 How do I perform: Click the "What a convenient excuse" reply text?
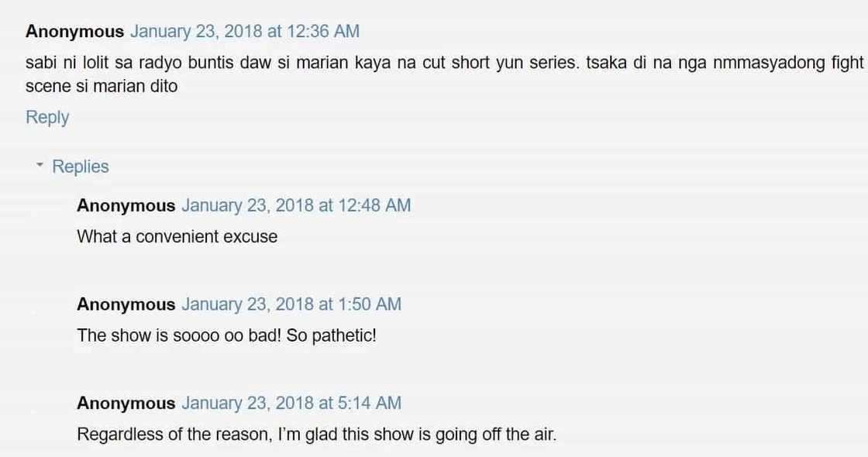tap(177, 237)
